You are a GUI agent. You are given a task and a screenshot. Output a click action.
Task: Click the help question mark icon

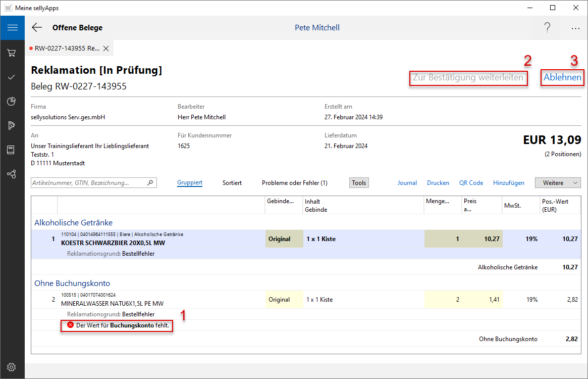(547, 28)
